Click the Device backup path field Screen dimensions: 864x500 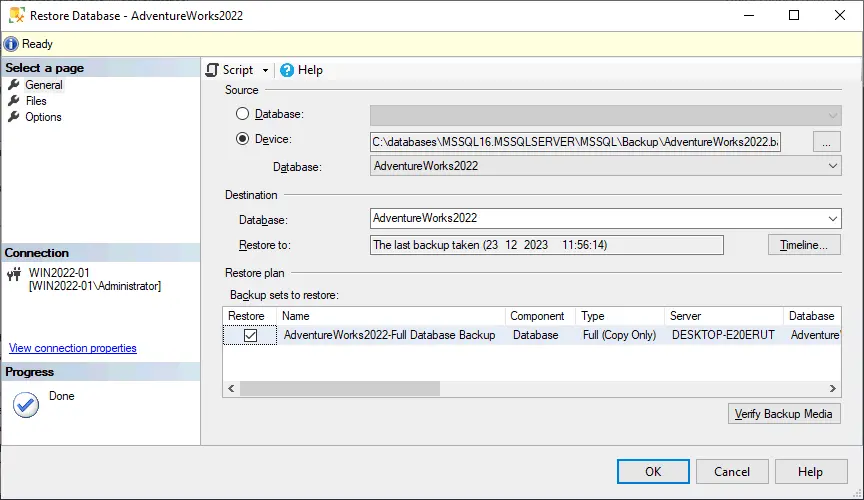pos(575,142)
